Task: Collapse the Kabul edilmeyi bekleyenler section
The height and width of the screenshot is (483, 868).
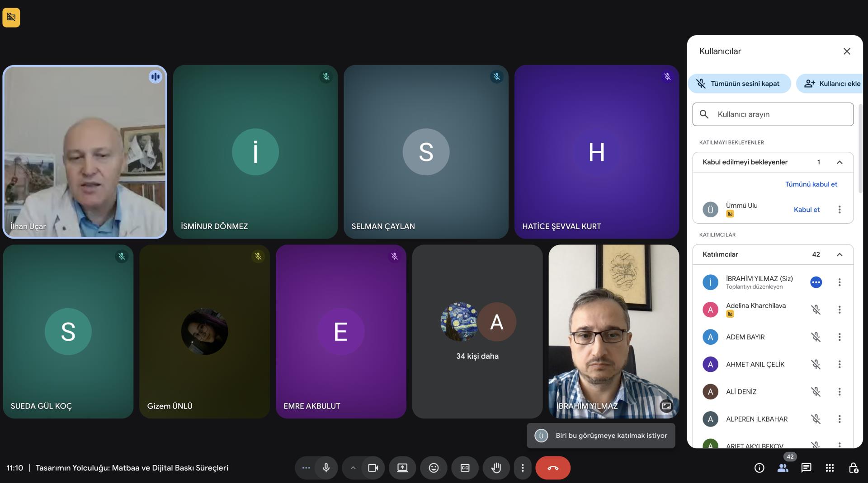Action: 840,162
